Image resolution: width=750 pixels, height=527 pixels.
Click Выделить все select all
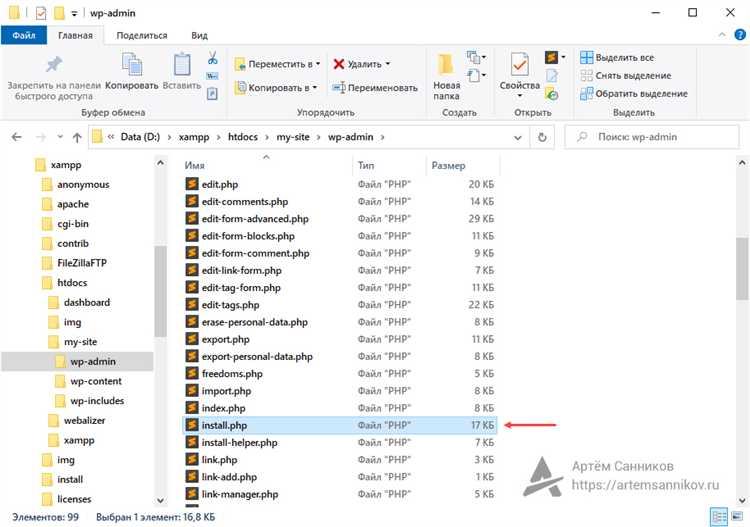click(617, 58)
